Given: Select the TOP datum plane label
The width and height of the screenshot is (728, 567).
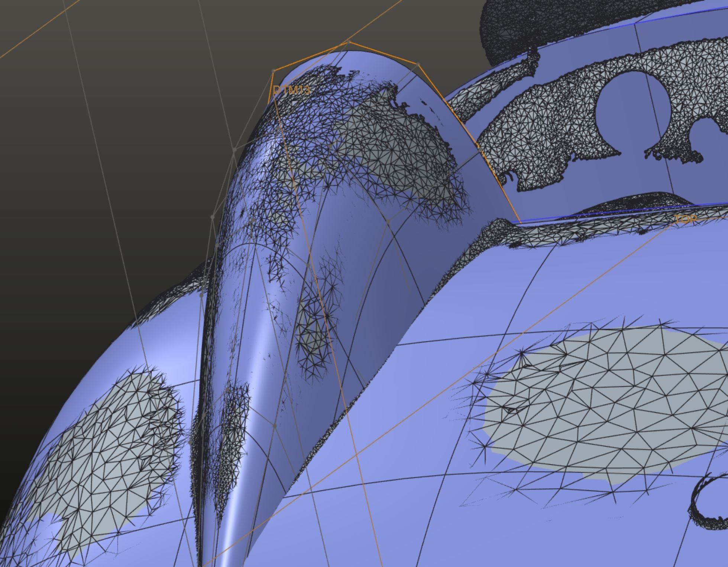Looking at the screenshot, I should (x=685, y=219).
